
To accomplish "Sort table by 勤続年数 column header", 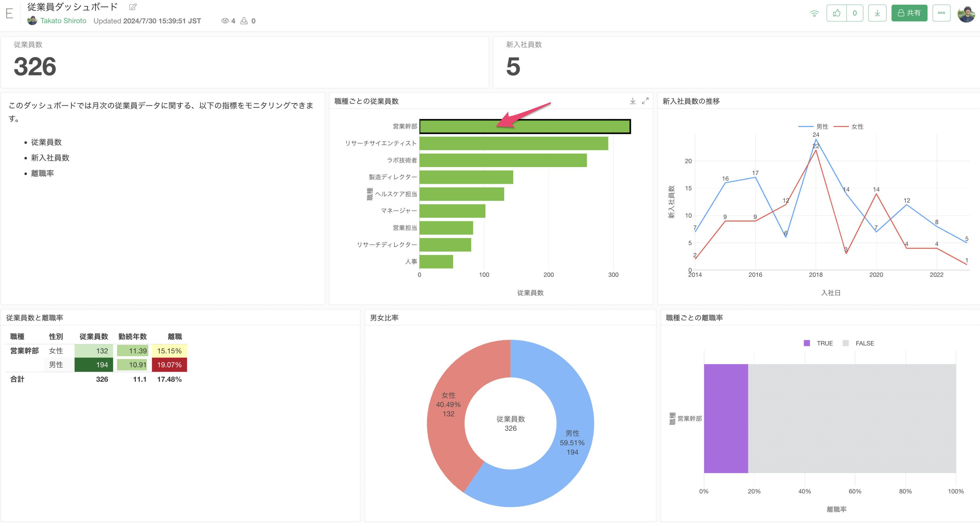I will tap(132, 337).
